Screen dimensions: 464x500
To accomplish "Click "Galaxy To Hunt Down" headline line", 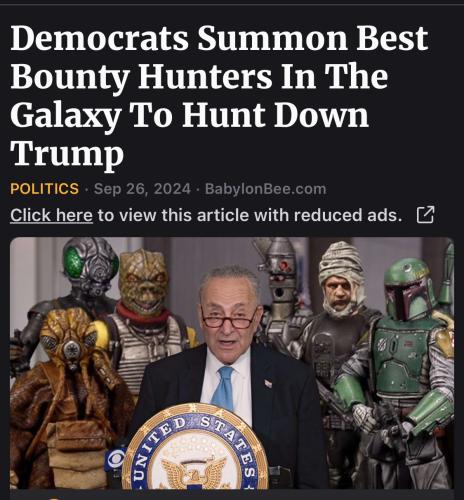I will [x=190, y=115].
